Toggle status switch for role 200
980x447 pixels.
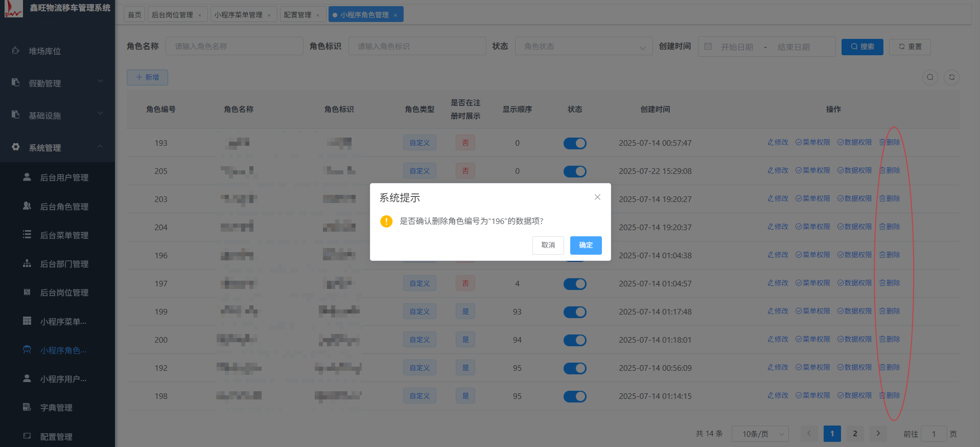[575, 340]
